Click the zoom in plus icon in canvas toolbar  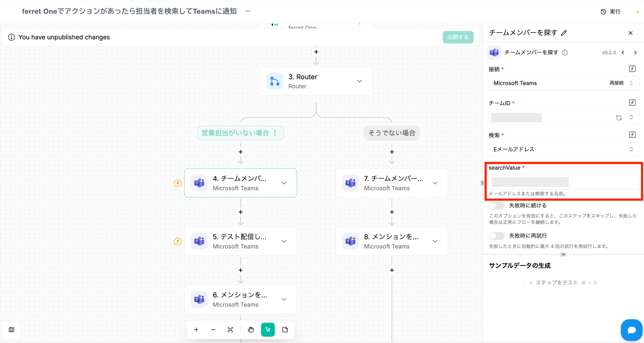click(x=196, y=329)
